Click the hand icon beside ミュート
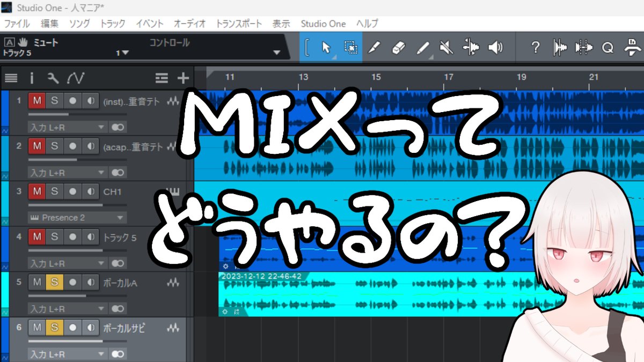This screenshot has width=644, height=362. 23,42
